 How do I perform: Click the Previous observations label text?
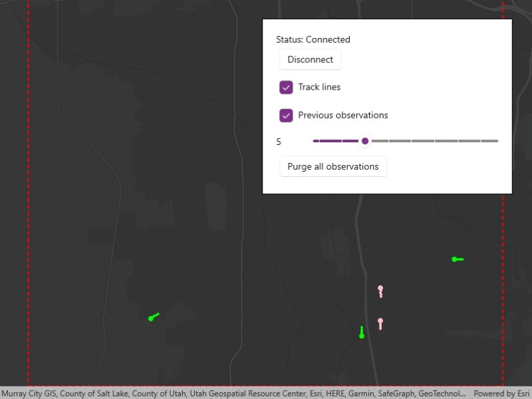(343, 115)
